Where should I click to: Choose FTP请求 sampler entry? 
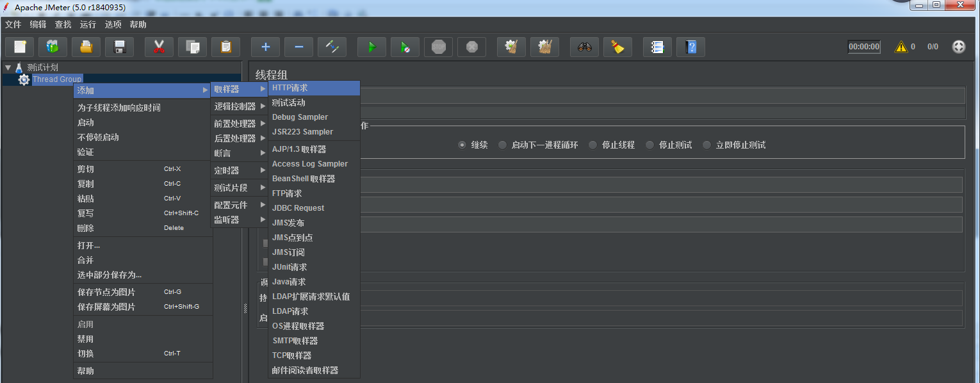(314, 193)
